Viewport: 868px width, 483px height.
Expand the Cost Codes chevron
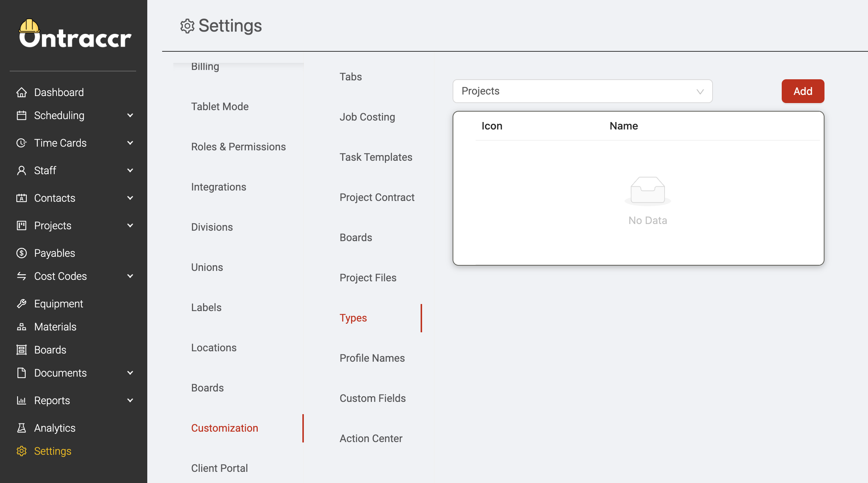pyautogui.click(x=130, y=276)
